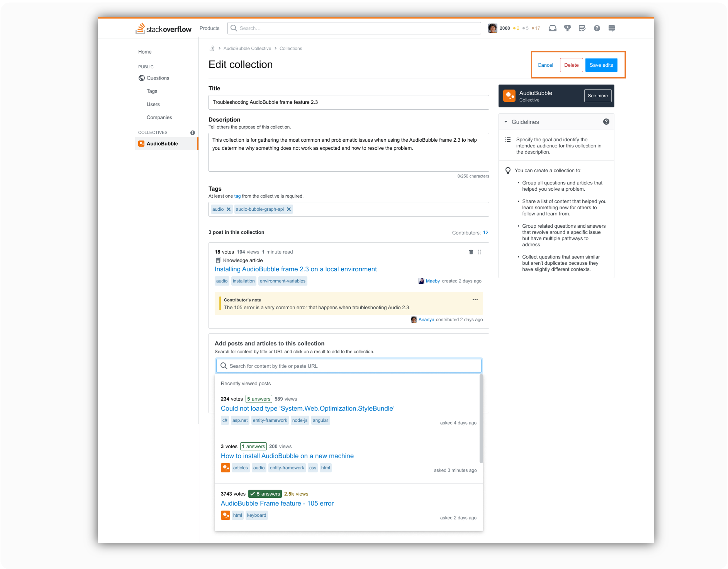728x569 pixels.
Task: Click the Save edits button
Action: coord(601,65)
